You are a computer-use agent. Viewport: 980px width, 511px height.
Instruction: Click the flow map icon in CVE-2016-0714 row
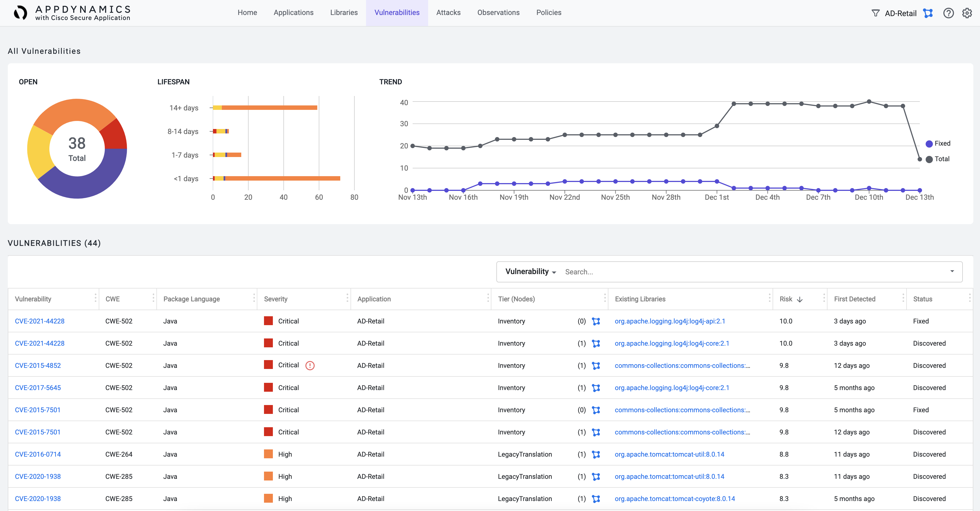(596, 455)
